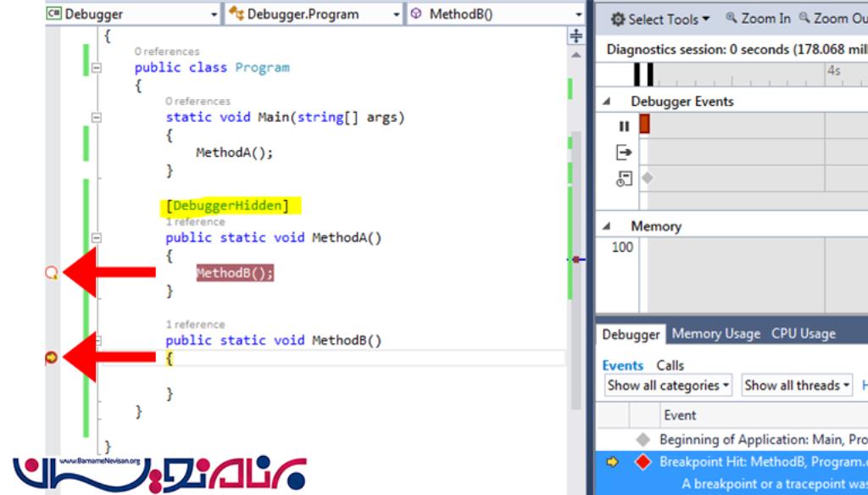This screenshot has height=495, width=868.
Task: Collapse the MethodA outline toggle
Action: [97, 238]
